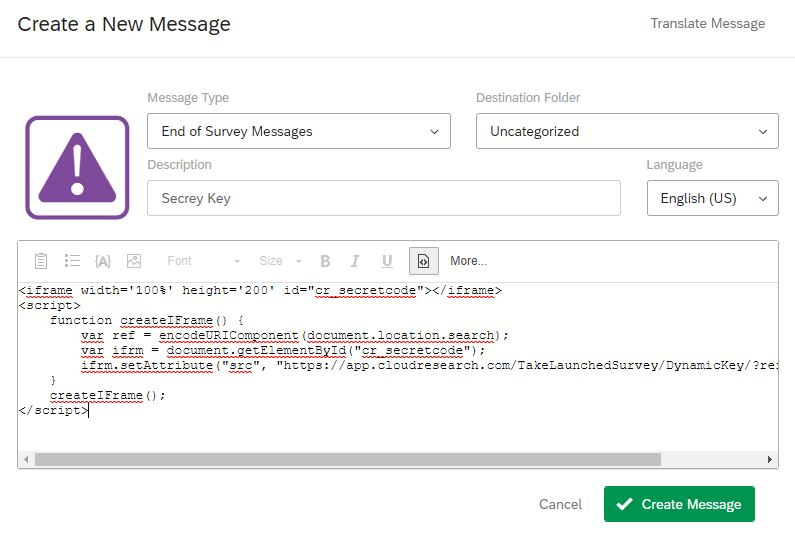Click the purple warning triangle icon
Screen dimensions: 795x543
77,167
